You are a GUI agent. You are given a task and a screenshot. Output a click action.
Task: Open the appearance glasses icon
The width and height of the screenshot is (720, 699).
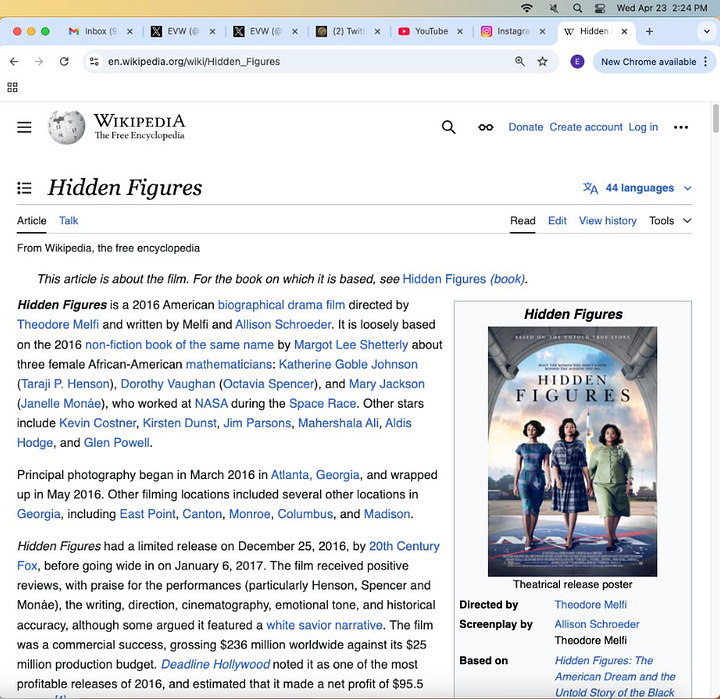(485, 127)
